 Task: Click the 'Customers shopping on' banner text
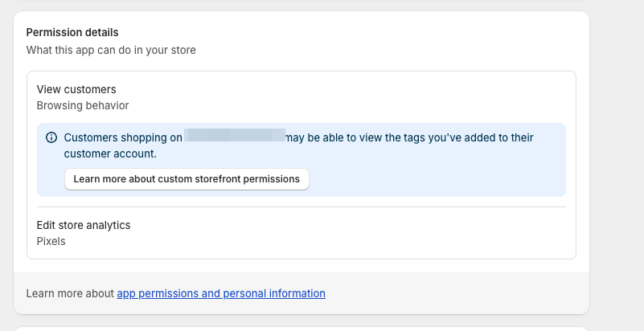pos(122,137)
